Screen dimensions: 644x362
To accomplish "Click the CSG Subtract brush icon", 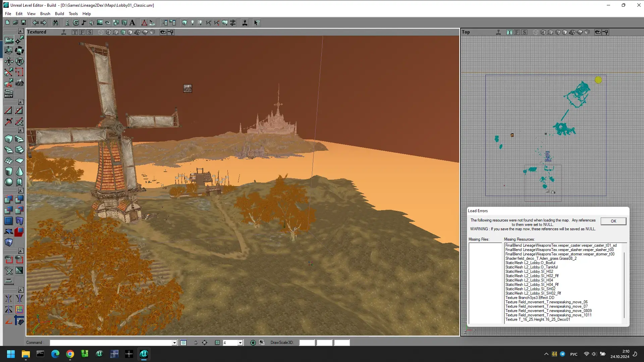I will [x=19, y=199].
